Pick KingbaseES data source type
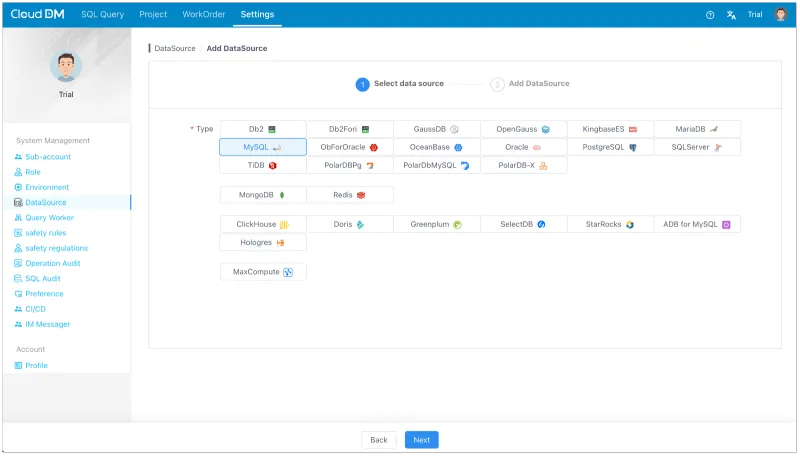 610,129
